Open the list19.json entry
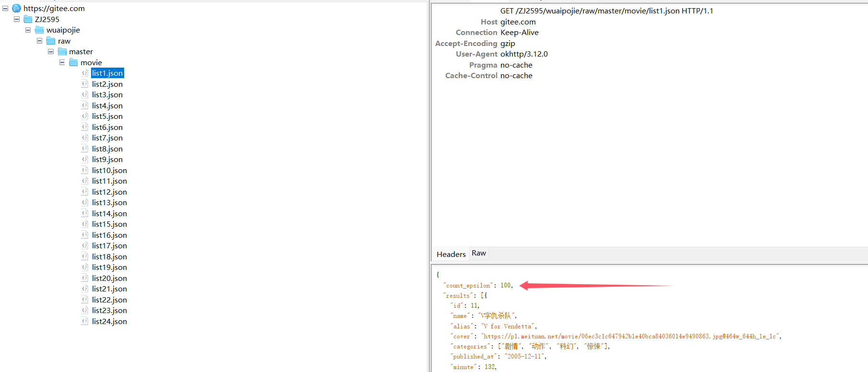 tap(109, 267)
